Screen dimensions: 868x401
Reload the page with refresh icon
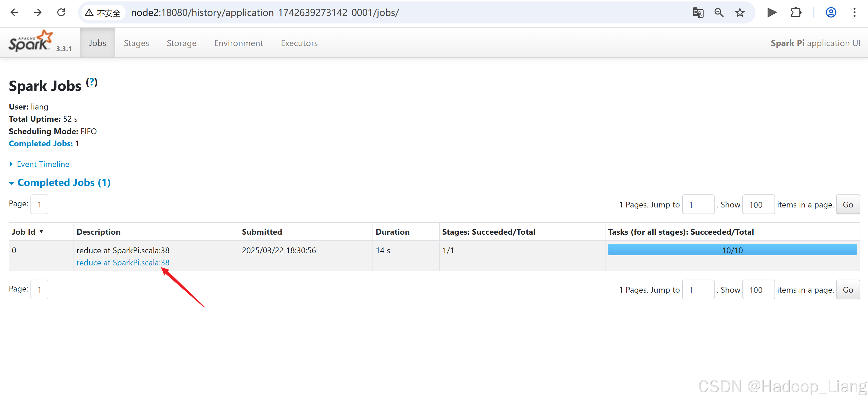61,12
